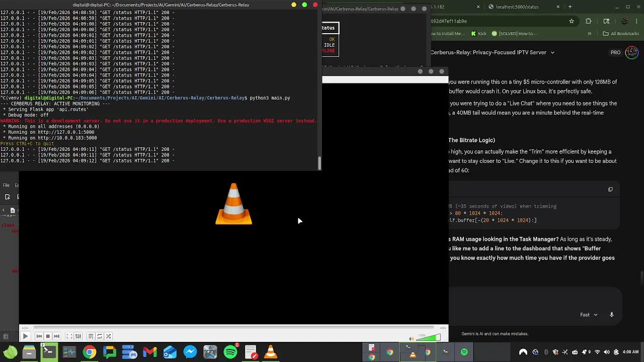Image resolution: width=644 pixels, height=362 pixels.
Task: Open VLC extended settings (equalizer icon)
Action: [x=78, y=336]
